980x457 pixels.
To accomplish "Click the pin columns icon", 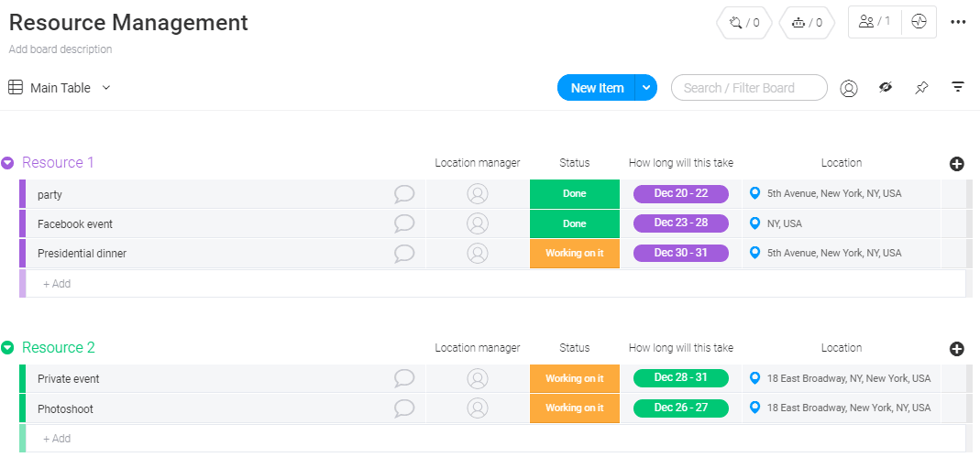I will coord(921,88).
